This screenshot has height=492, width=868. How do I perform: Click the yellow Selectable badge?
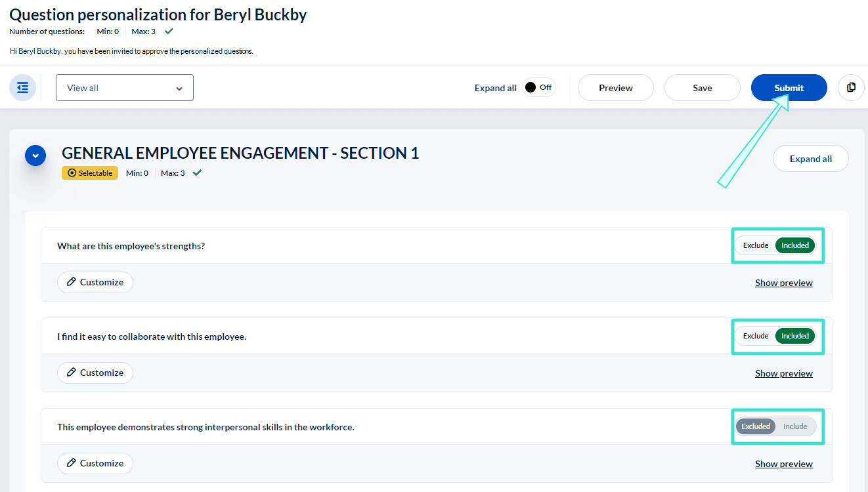click(90, 173)
